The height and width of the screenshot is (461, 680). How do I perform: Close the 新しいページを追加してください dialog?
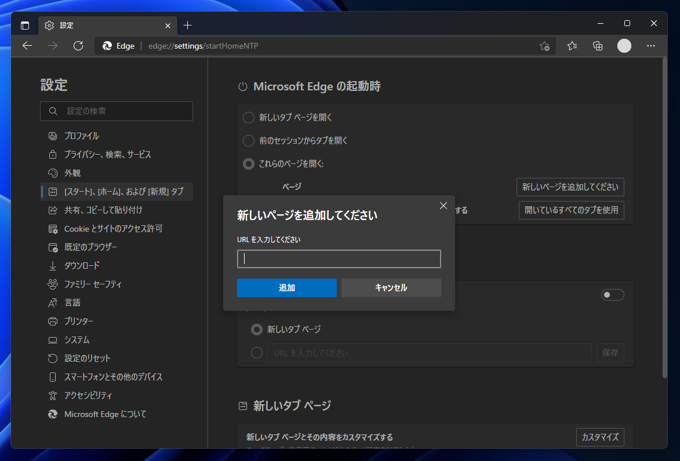tap(443, 206)
